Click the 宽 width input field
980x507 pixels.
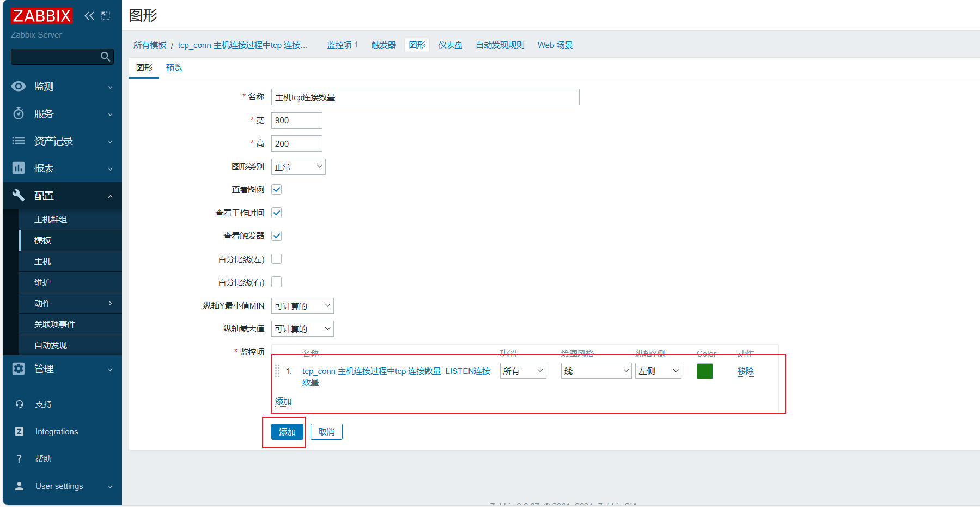pos(297,120)
